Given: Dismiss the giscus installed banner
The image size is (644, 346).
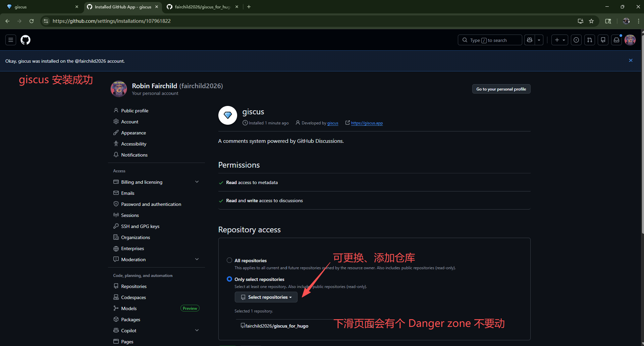Looking at the screenshot, I should tap(631, 61).
